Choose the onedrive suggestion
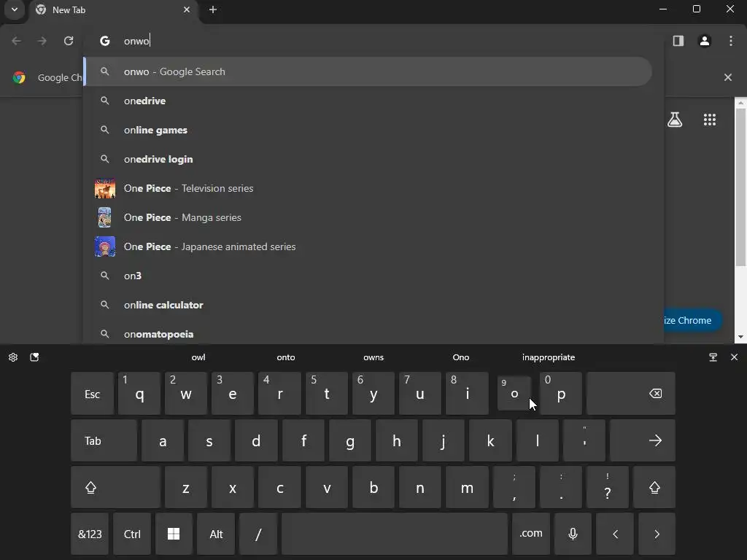Viewport: 747px width, 560px height. click(x=368, y=101)
